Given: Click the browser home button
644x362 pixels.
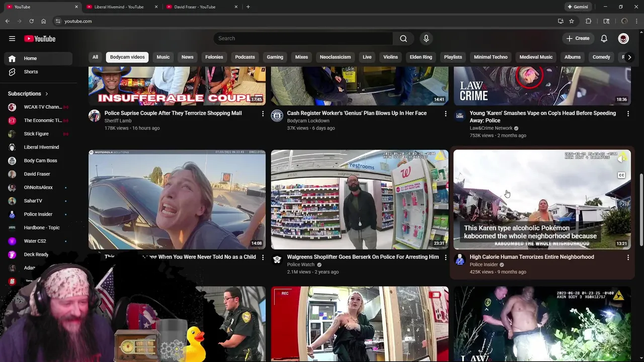Looking at the screenshot, I should pos(43,21).
